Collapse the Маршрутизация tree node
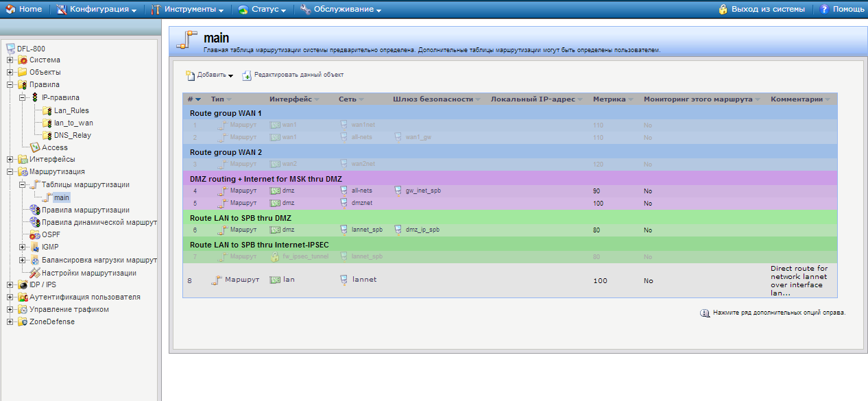This screenshot has width=868, height=401. point(10,172)
